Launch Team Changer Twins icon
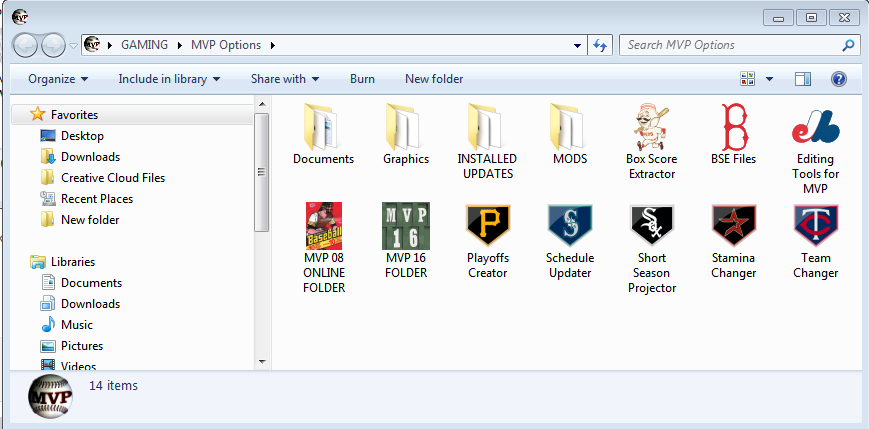The width and height of the screenshot is (869, 429). tap(816, 226)
